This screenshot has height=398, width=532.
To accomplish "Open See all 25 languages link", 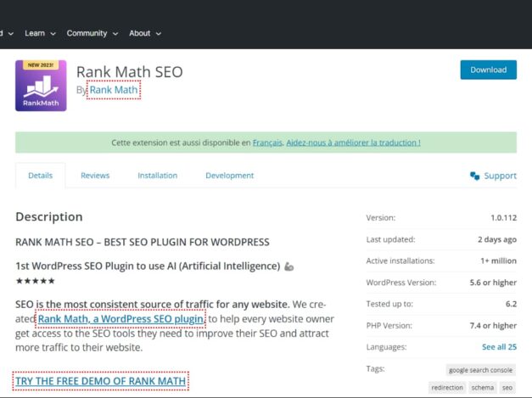I will coord(499,347).
